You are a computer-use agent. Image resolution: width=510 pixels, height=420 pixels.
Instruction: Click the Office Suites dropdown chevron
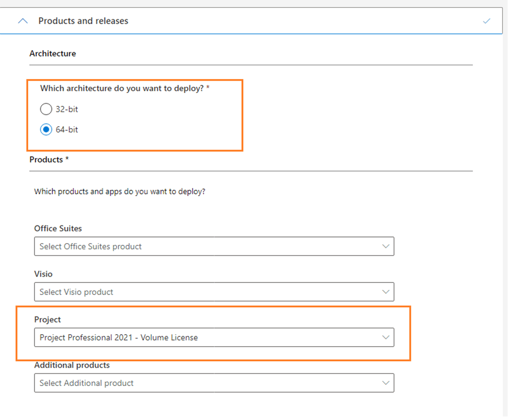pyautogui.click(x=386, y=246)
